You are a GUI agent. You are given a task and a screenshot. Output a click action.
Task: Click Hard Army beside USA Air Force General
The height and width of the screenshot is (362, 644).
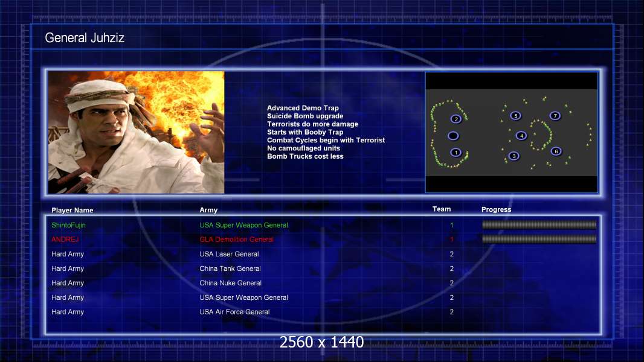[68, 312]
